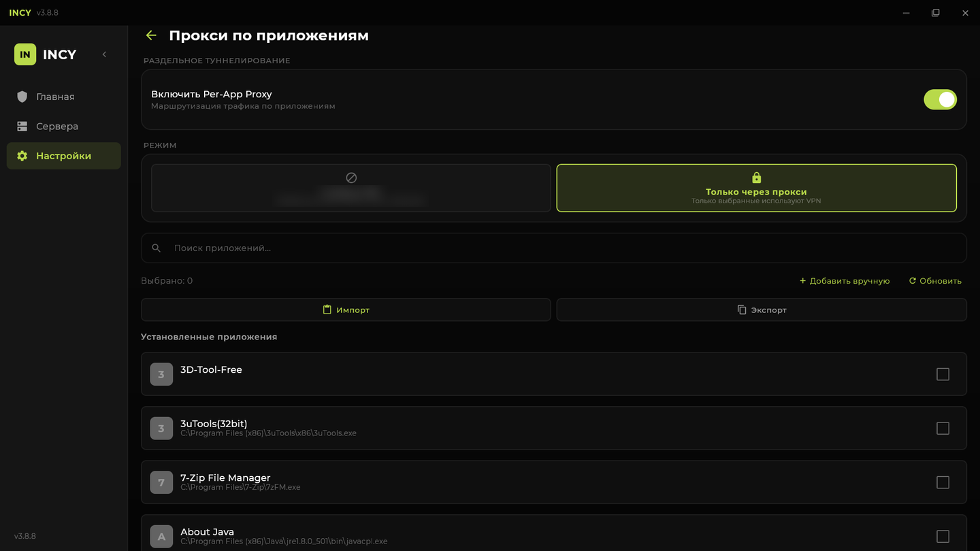Click the gear icon next to Настройки

(x=22, y=156)
